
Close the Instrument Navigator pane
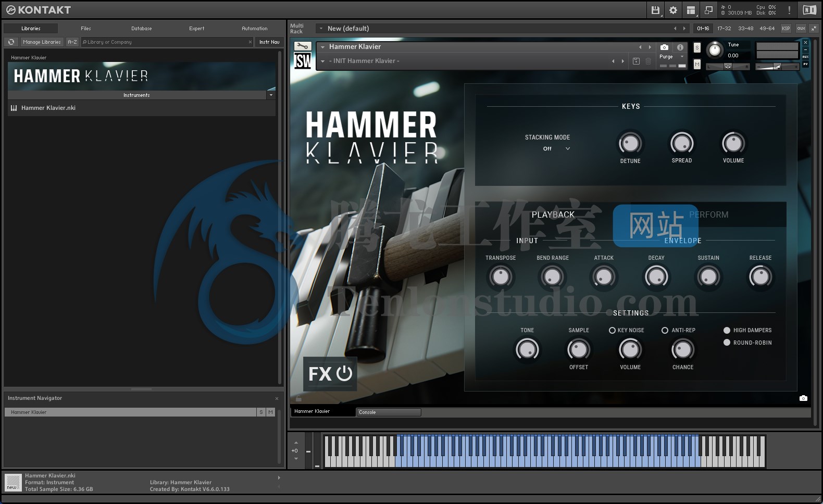277,398
